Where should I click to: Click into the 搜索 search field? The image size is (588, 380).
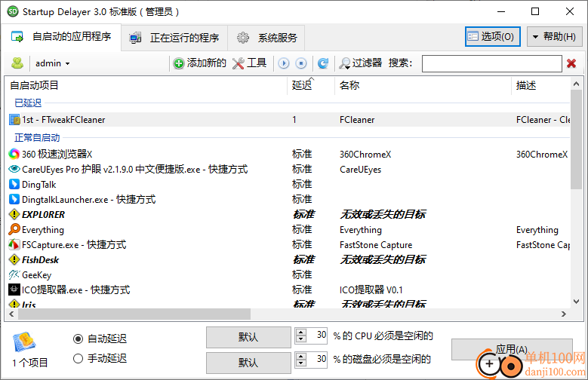pyautogui.click(x=491, y=63)
